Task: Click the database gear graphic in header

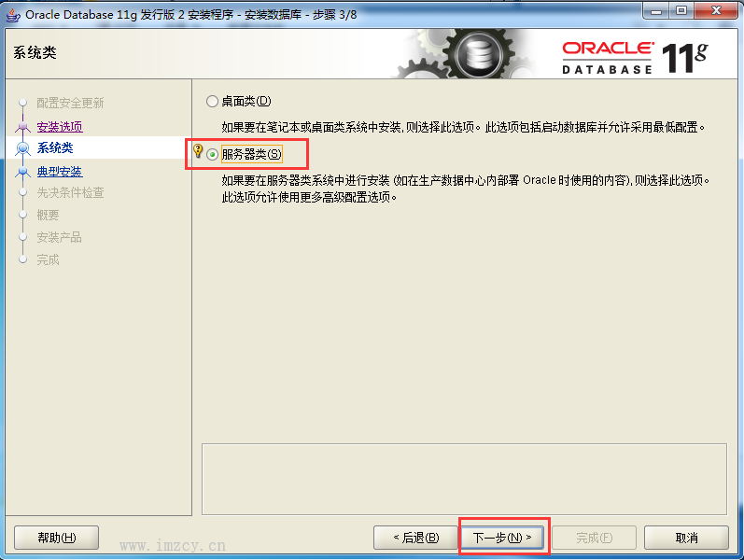Action: 479,53
